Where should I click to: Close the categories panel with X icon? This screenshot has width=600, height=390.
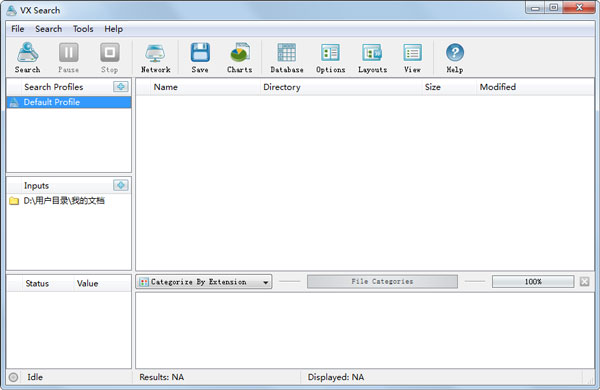click(584, 282)
